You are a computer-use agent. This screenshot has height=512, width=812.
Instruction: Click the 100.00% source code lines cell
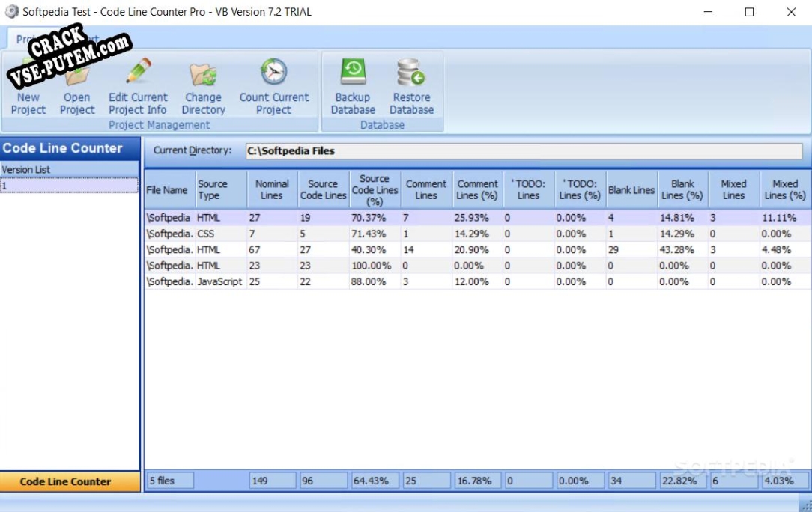click(375, 266)
